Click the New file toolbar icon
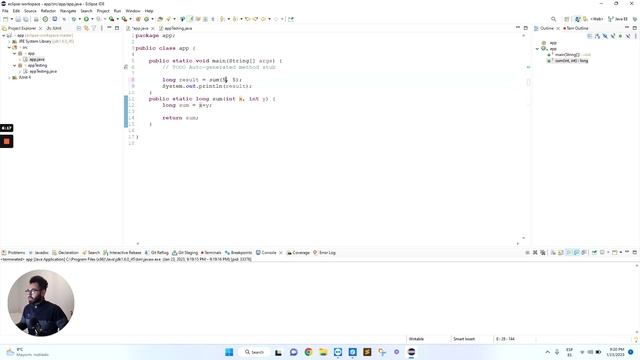This screenshot has width=640, height=360. coord(5,19)
